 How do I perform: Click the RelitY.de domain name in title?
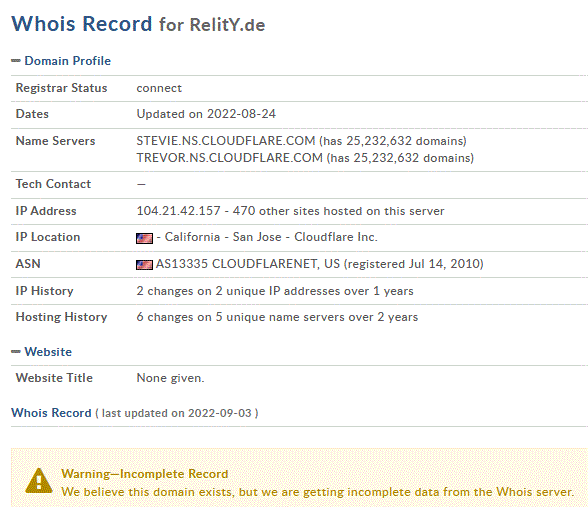tap(227, 25)
